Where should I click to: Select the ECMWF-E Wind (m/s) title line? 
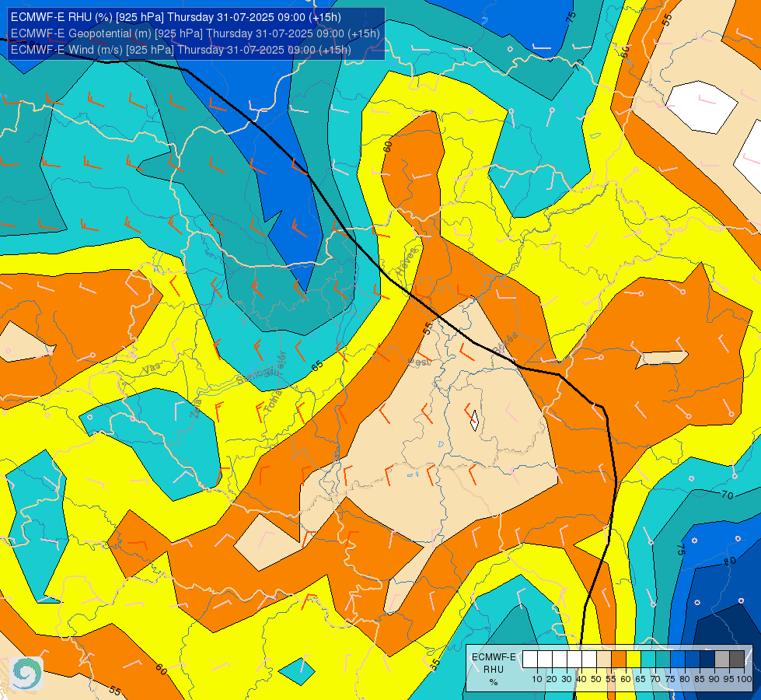180,50
